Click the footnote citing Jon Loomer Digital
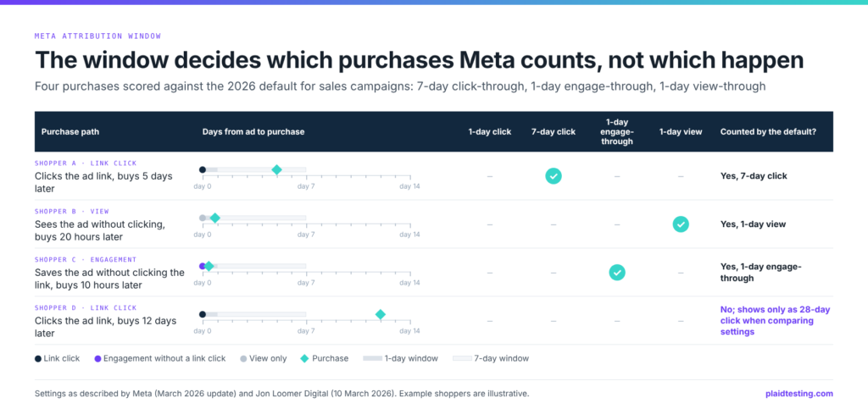This screenshot has width=868, height=420. (281, 394)
